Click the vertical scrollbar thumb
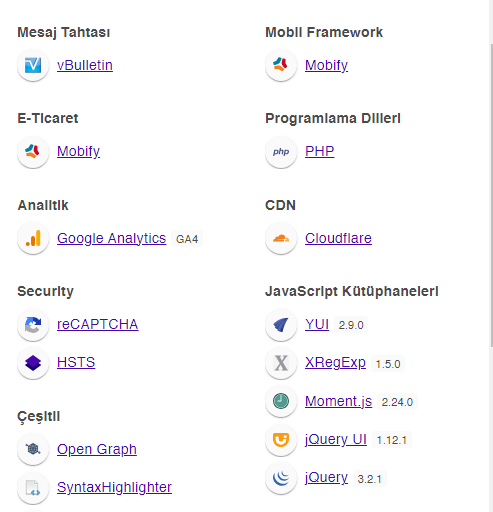This screenshot has height=512, width=493. (491, 195)
